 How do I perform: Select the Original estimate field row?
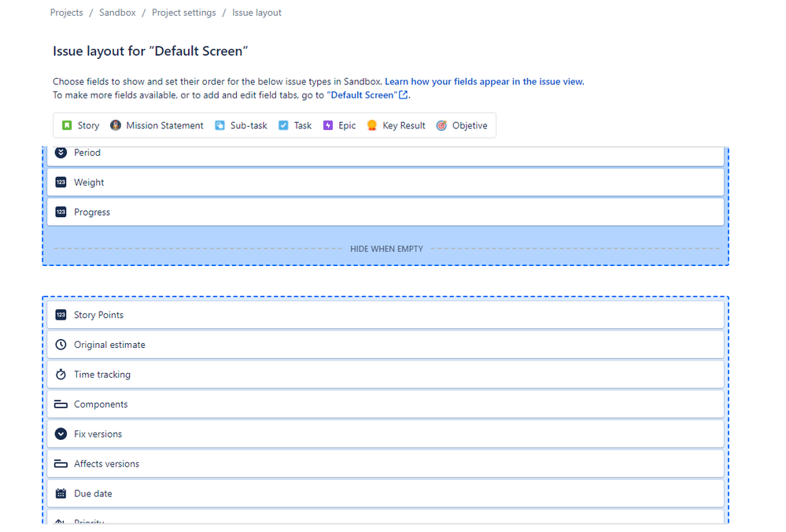(x=386, y=345)
